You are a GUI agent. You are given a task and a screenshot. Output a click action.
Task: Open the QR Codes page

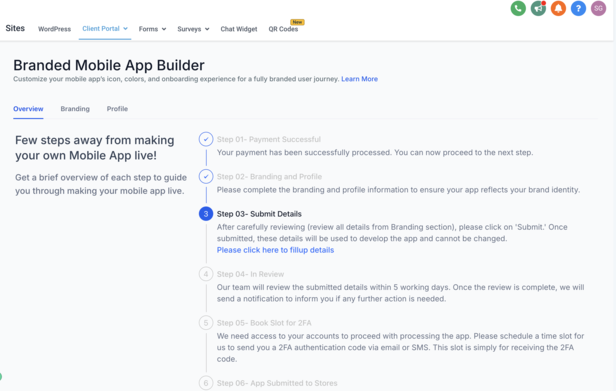pos(283,29)
